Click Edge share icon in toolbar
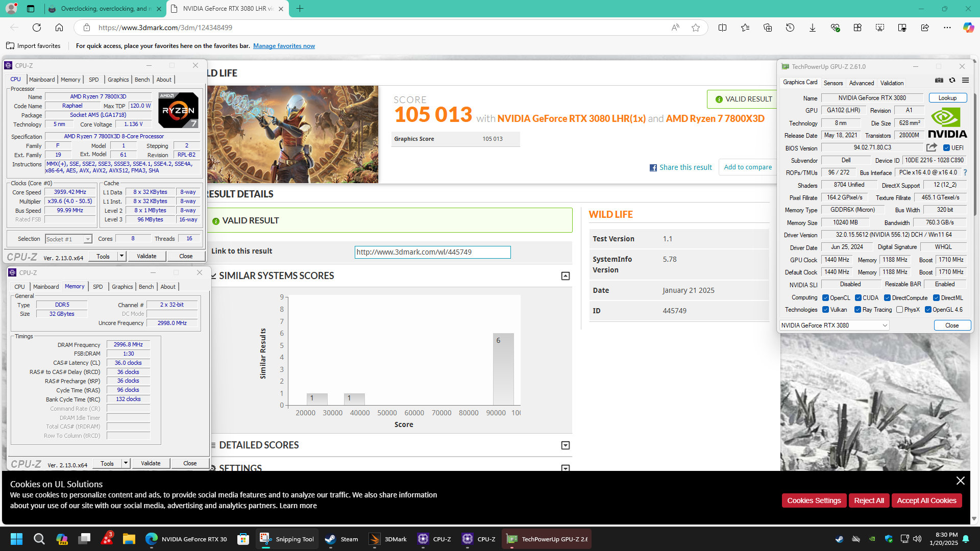 tap(925, 28)
